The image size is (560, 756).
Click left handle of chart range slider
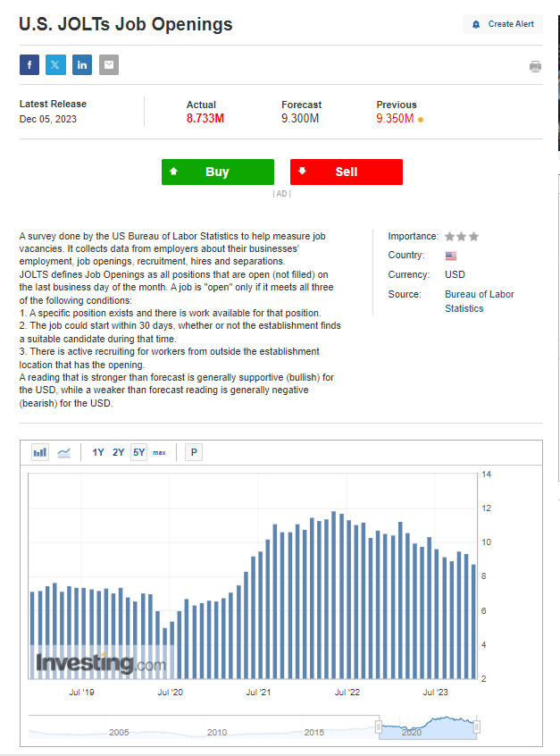379,727
